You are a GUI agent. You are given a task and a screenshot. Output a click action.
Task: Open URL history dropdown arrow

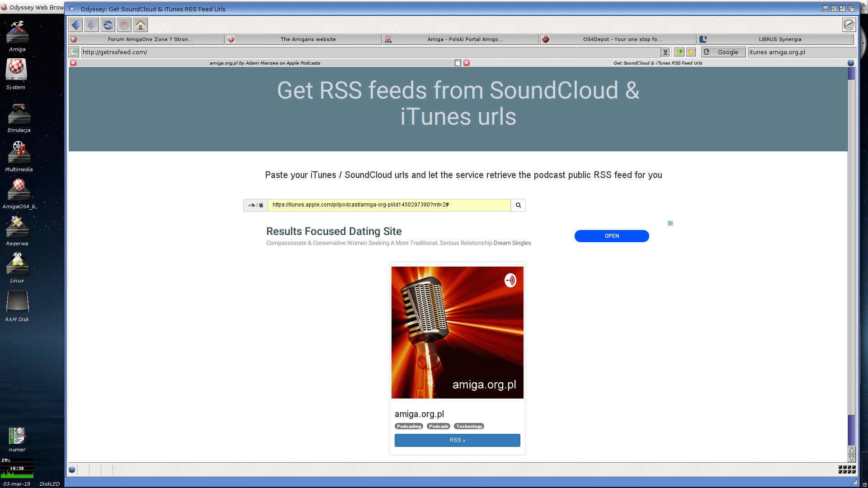[665, 52]
